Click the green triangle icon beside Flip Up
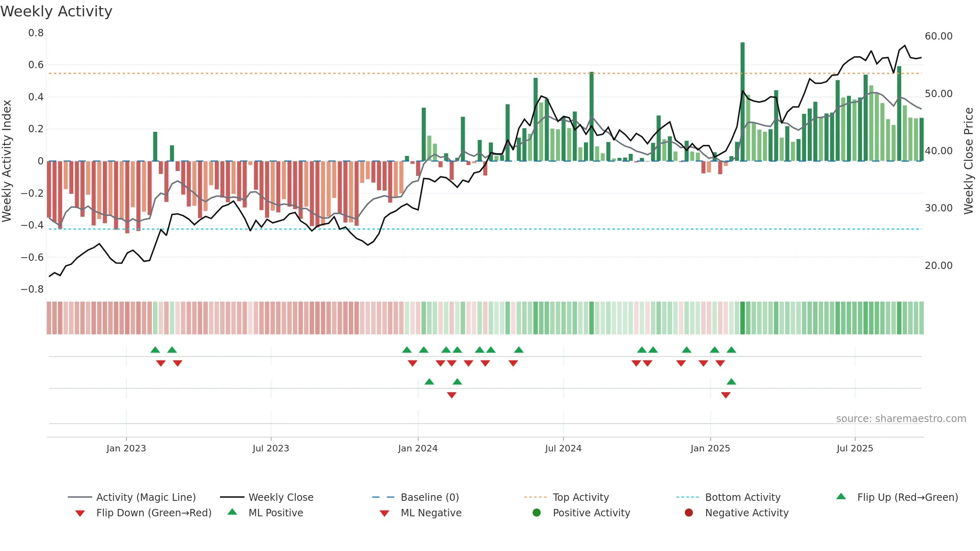Viewport: 980px width, 551px height. pyautogui.click(x=841, y=496)
